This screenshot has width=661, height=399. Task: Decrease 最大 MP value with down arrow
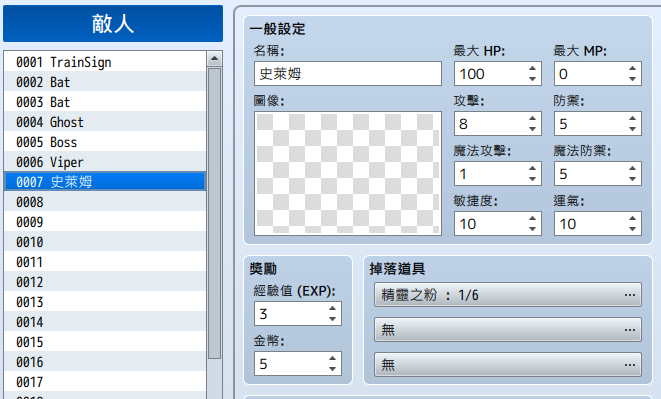point(632,79)
